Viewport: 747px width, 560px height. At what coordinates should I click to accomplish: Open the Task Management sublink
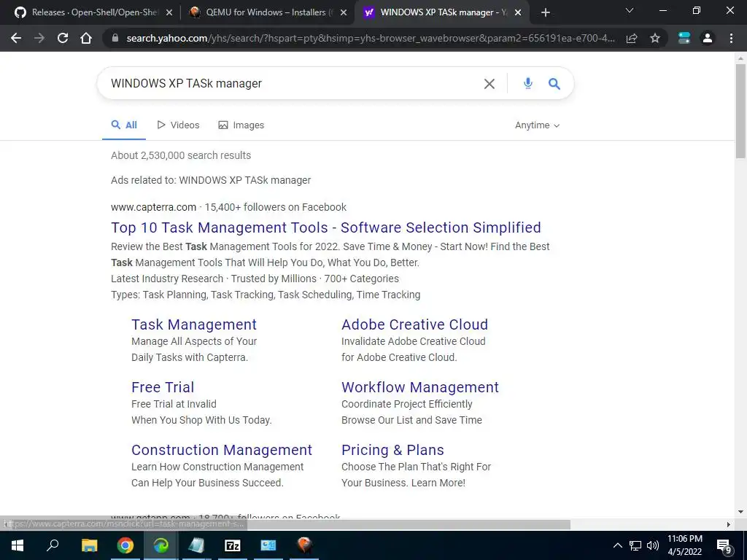click(194, 324)
